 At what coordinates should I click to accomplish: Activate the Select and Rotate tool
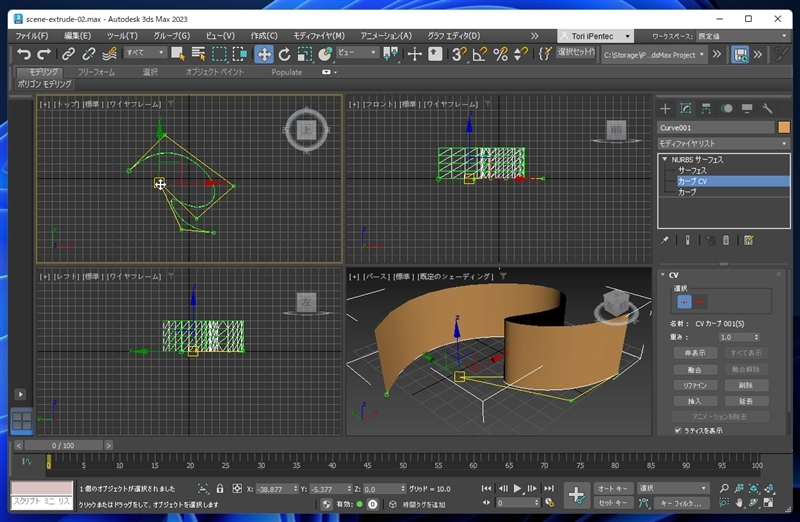pos(284,54)
